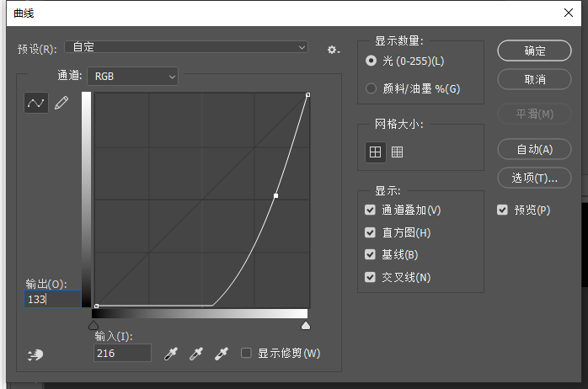Select the 光 (0-255) radio option

371,61
